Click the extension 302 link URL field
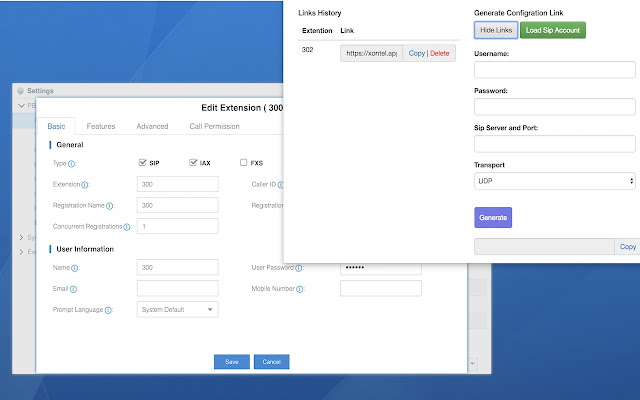Image resolution: width=640 pixels, height=400 pixels. [371, 53]
